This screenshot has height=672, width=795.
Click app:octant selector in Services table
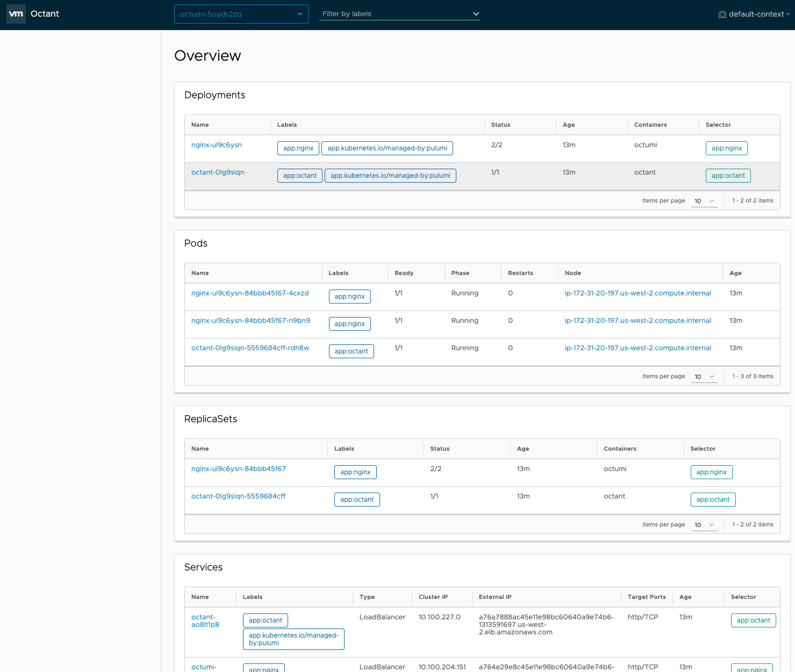tap(754, 620)
